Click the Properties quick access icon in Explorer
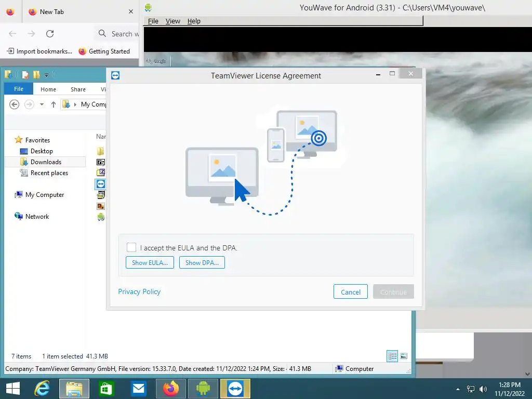532x399 pixels. point(25,74)
